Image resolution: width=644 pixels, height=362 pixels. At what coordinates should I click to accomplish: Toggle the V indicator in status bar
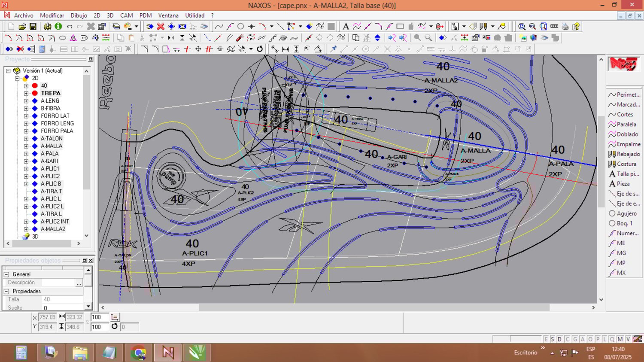tap(628, 339)
